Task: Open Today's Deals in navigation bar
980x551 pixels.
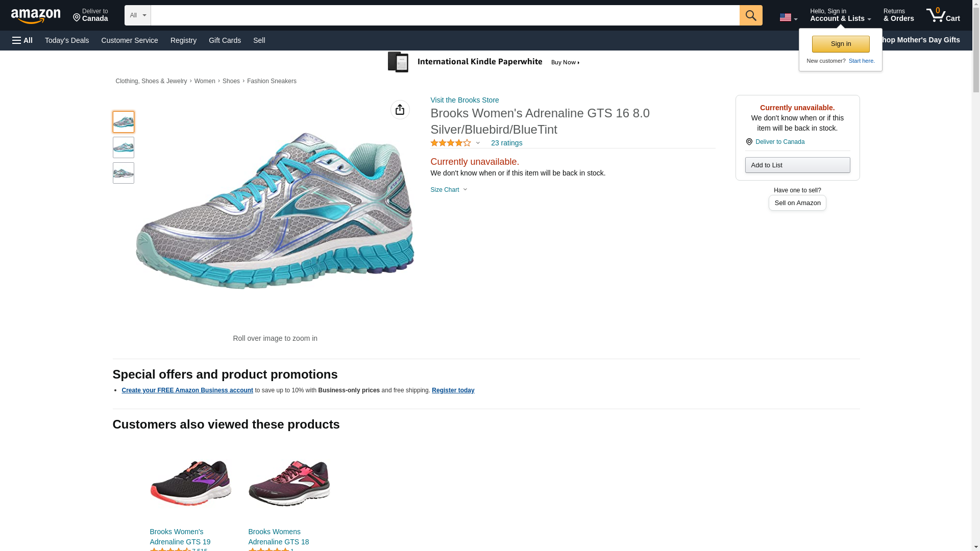Action: pos(67,40)
